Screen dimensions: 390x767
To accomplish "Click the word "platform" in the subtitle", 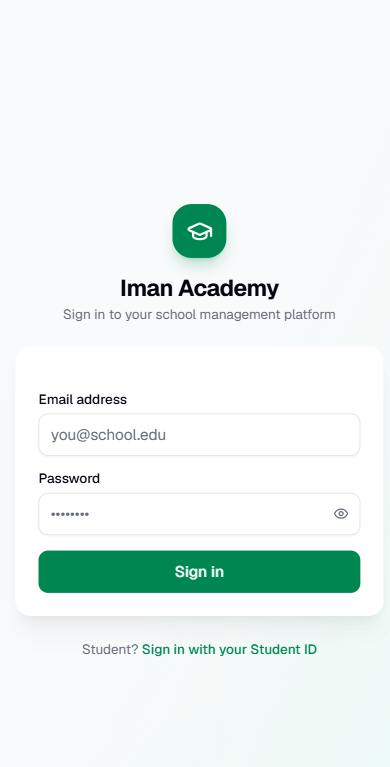I will pyautogui.click(x=310, y=314).
